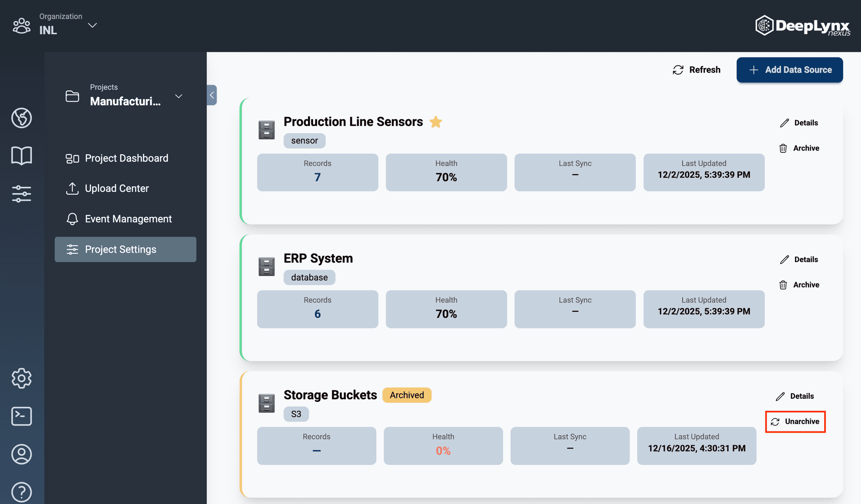Open the user profile icon
The width and height of the screenshot is (861, 504).
22,454
